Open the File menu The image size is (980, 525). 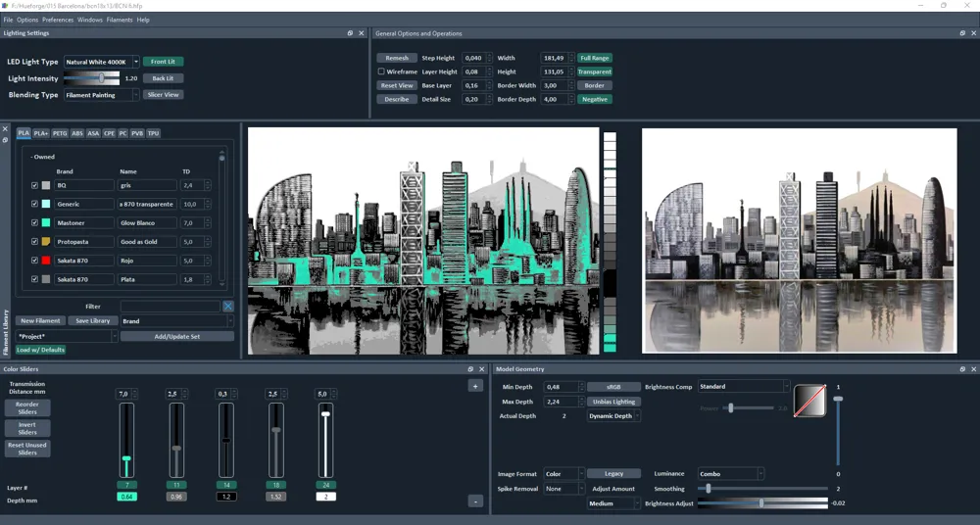8,20
